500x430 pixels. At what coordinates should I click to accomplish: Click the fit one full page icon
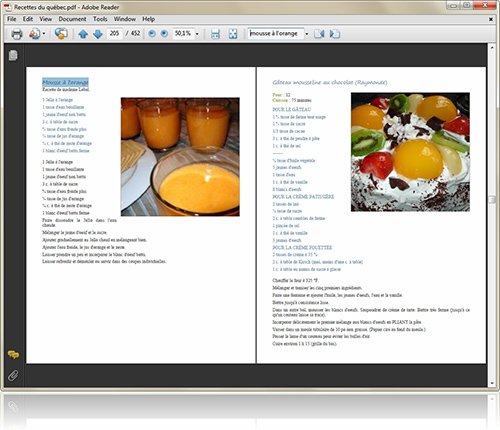(x=233, y=34)
